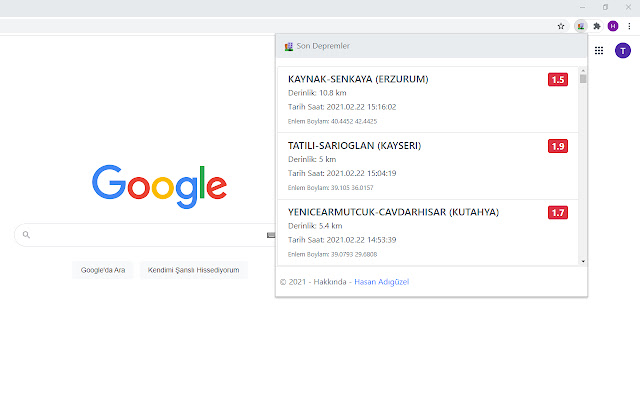The height and width of the screenshot is (400, 640).
Task: Click the Son Depremler header title
Action: [323, 46]
